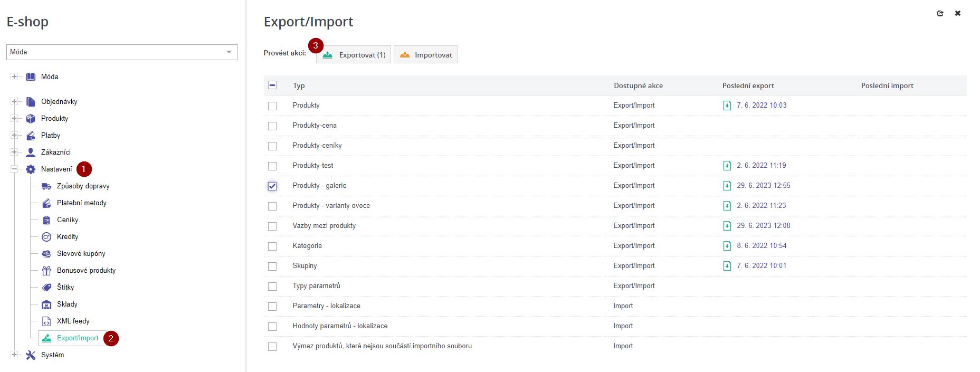Select Export/Import in the sidebar menu
Viewport: 980px width, 372px height.
point(77,338)
